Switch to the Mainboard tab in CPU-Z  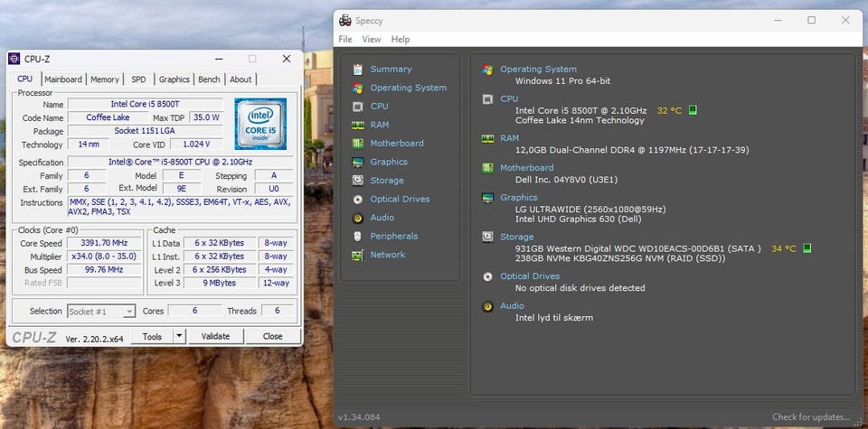(x=63, y=79)
